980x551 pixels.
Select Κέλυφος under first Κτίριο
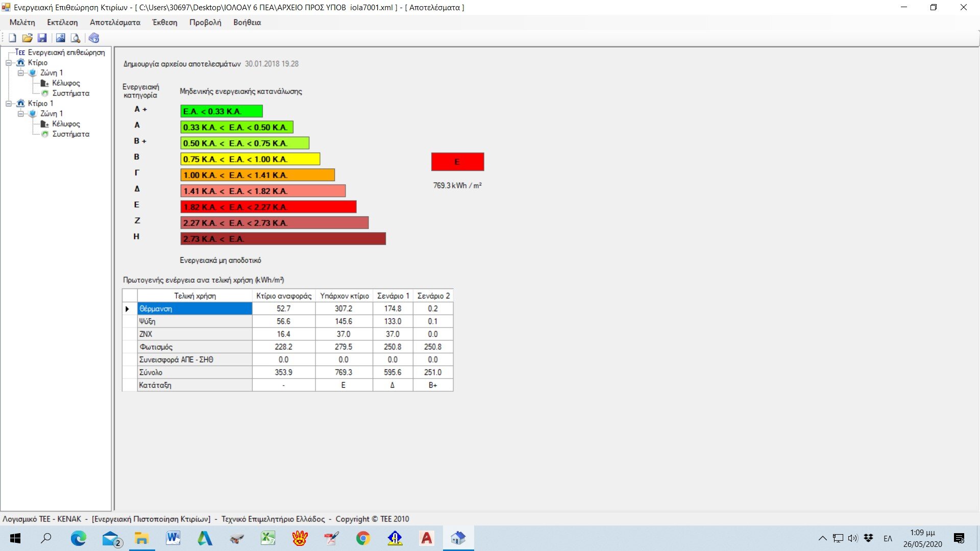[66, 83]
